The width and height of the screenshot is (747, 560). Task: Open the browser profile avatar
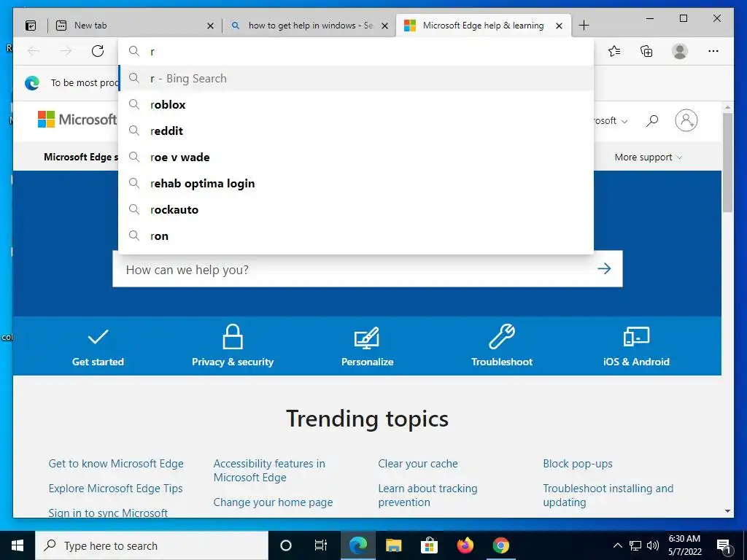pos(680,51)
